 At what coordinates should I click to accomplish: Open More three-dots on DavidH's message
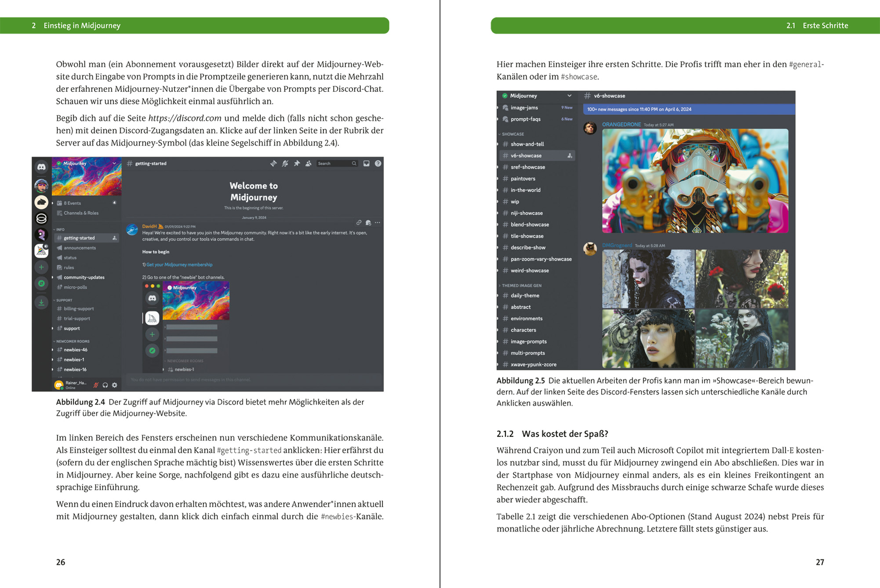(377, 223)
